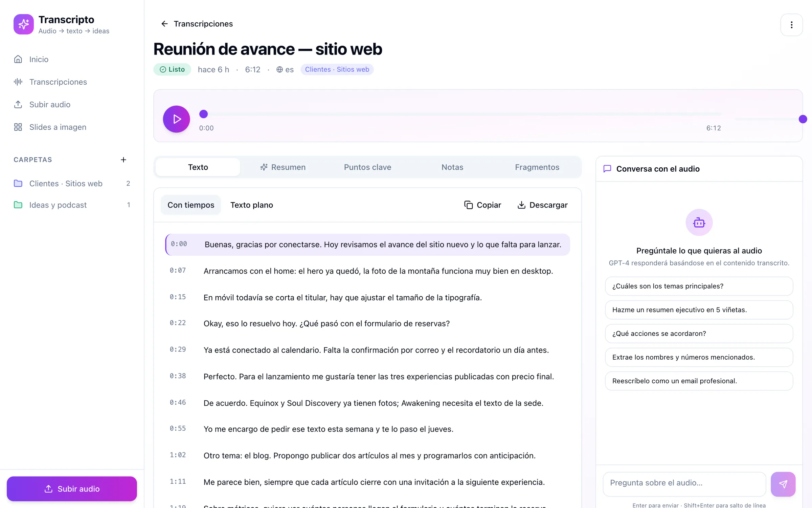Add a new folder with plus icon
Screen dimensions: 812x508
coord(123,160)
